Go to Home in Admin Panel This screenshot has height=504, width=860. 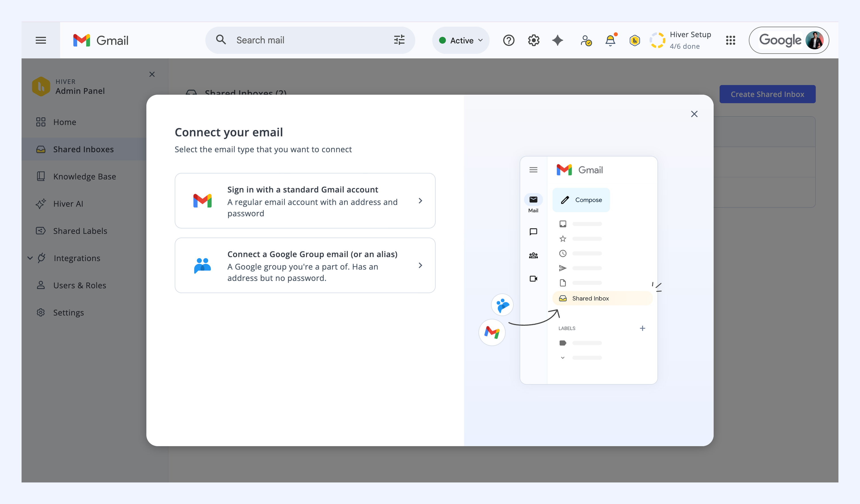[x=64, y=122]
